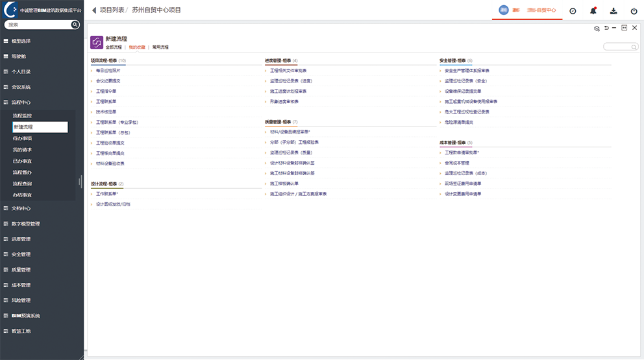Click the undo arrow icon in panel header
This screenshot has width=644, height=360.
click(606, 28)
